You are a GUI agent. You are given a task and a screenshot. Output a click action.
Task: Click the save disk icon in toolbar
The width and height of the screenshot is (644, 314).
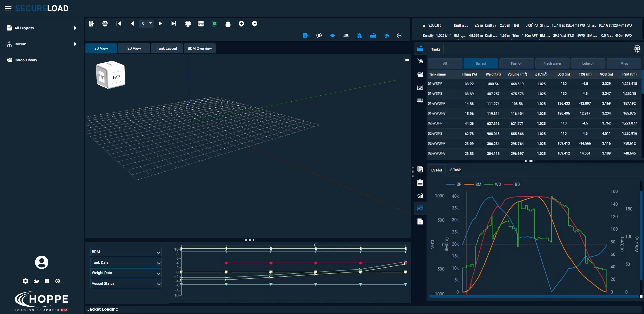(x=105, y=24)
